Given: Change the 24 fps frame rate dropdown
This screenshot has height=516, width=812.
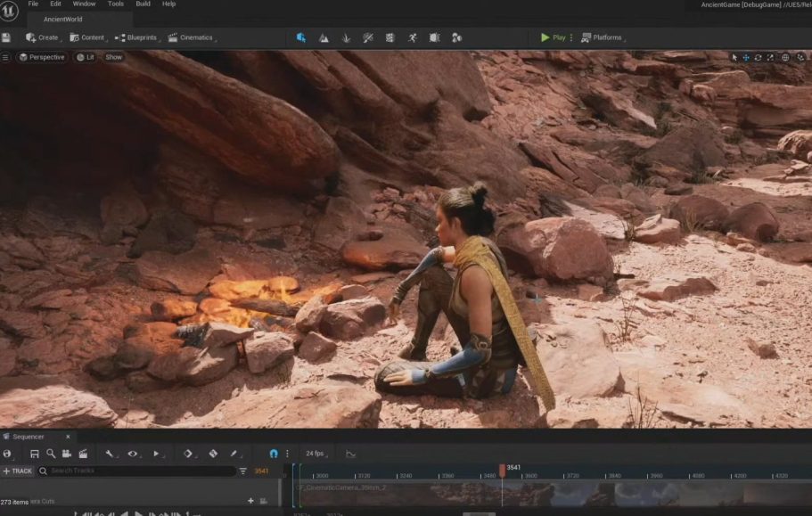Looking at the screenshot, I should coord(316,454).
